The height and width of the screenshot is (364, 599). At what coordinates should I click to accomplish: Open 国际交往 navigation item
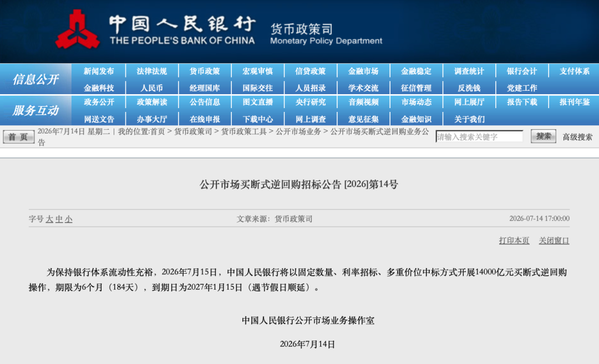coord(257,88)
